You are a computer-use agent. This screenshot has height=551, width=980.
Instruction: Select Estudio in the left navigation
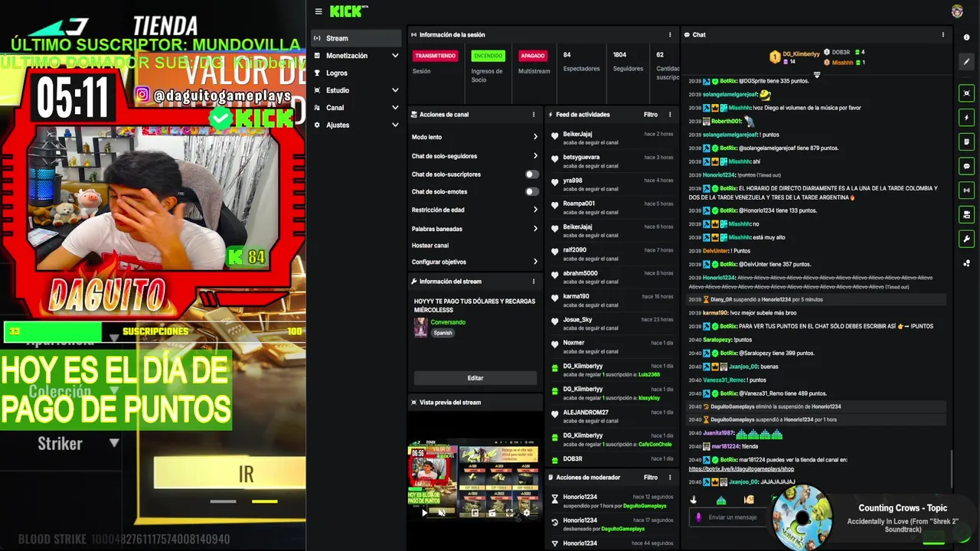coord(356,90)
